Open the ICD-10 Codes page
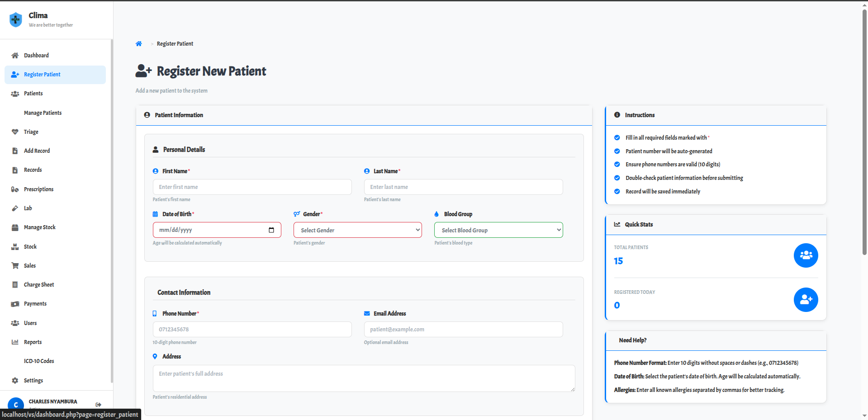This screenshot has width=868, height=420. point(39,361)
